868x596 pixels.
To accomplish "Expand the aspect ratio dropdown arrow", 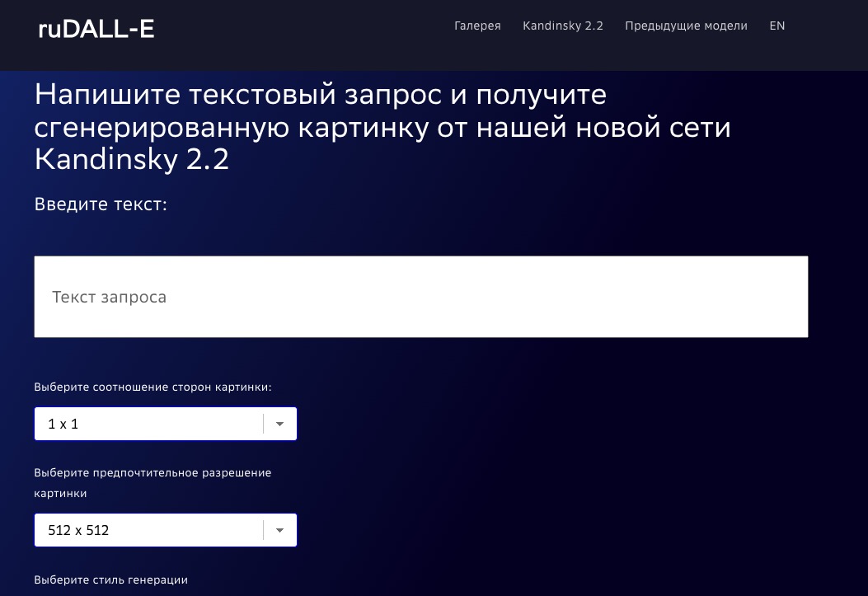I will [279, 424].
